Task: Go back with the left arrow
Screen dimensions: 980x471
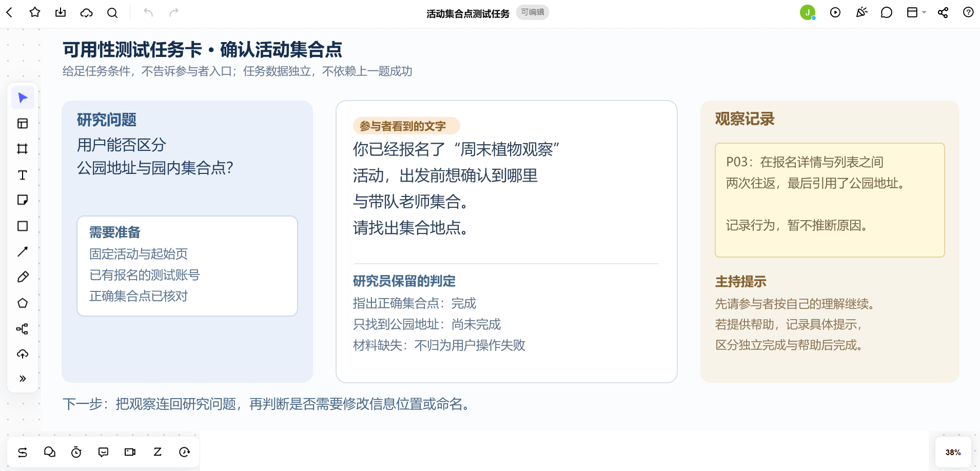Action: coord(9,12)
